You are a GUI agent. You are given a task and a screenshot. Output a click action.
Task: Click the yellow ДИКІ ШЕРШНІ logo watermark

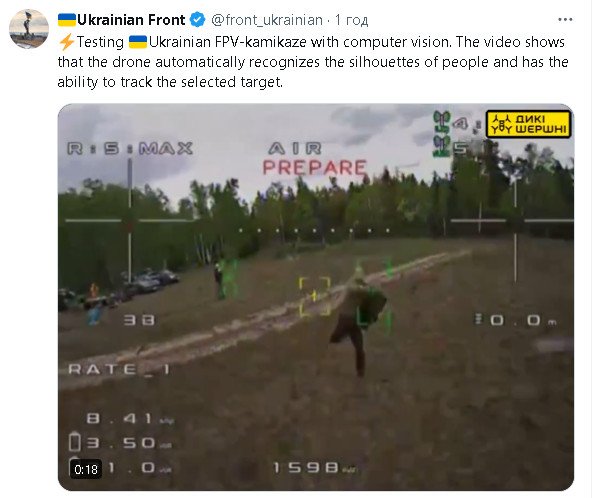pos(528,124)
